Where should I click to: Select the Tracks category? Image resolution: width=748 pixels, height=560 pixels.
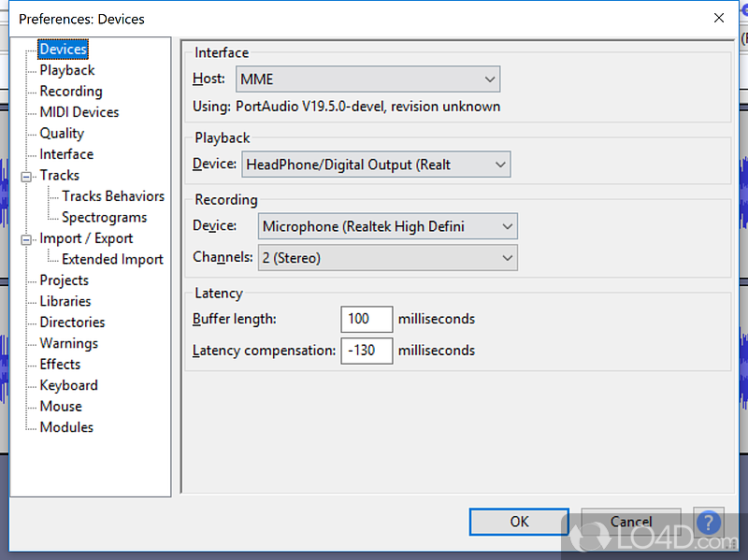click(60, 175)
